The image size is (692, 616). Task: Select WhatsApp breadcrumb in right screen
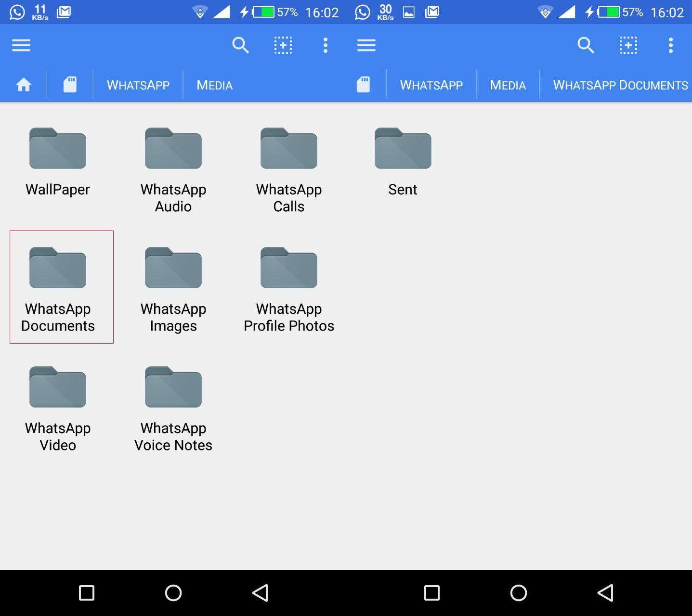coord(431,85)
